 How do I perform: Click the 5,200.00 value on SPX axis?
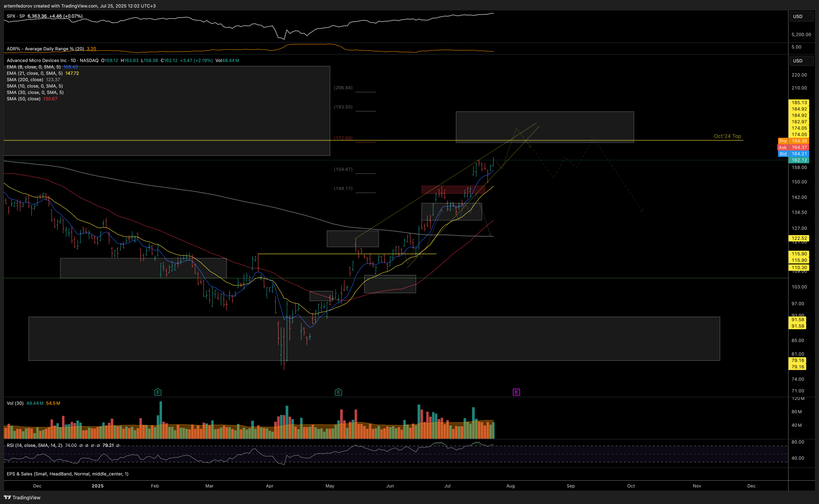(801, 34)
